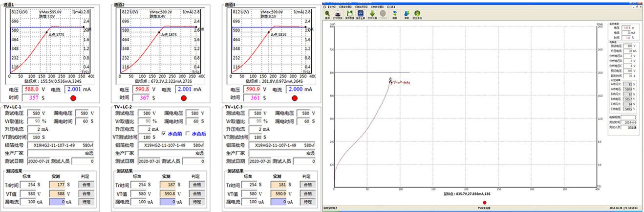Enable the 水合后 checkbox in TV+LC-2

[188, 134]
